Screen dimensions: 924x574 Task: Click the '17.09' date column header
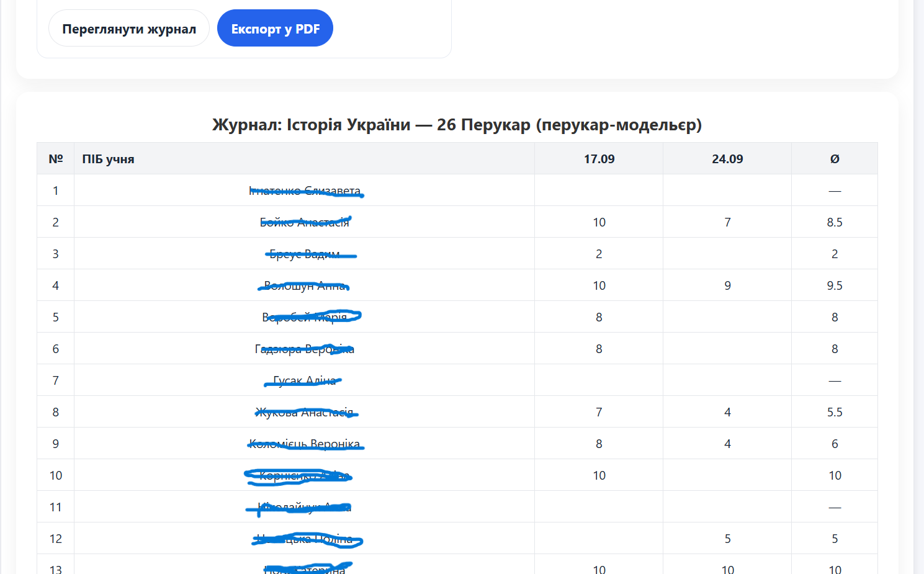[x=599, y=159]
